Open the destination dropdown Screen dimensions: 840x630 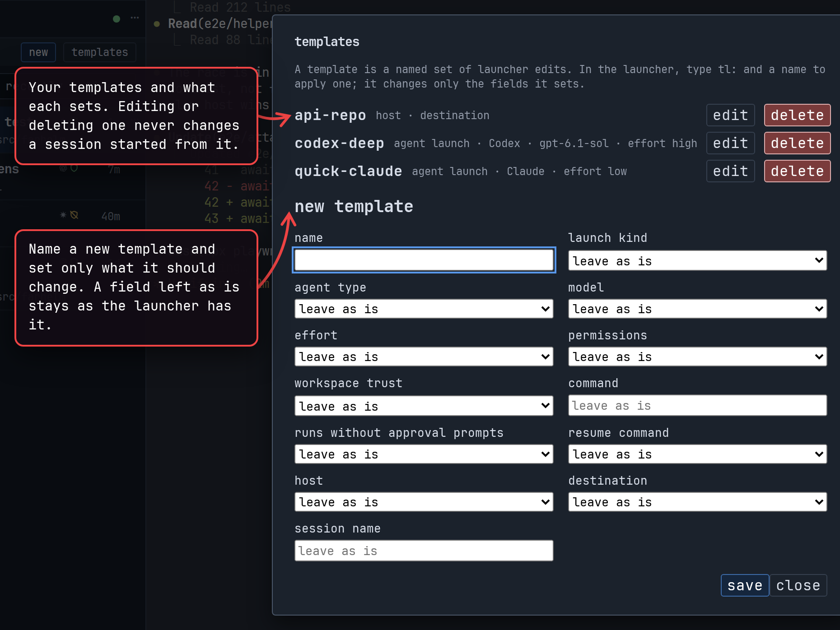point(697,502)
